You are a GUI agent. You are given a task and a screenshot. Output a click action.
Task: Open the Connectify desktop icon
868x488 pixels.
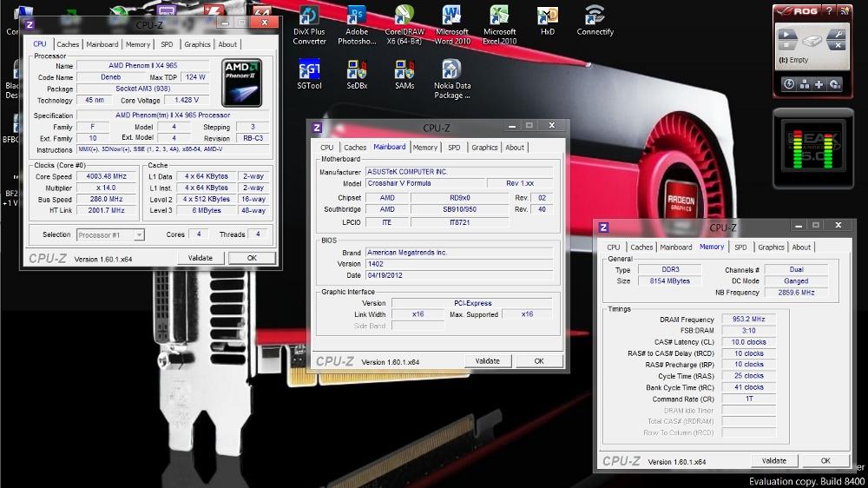coord(595,21)
